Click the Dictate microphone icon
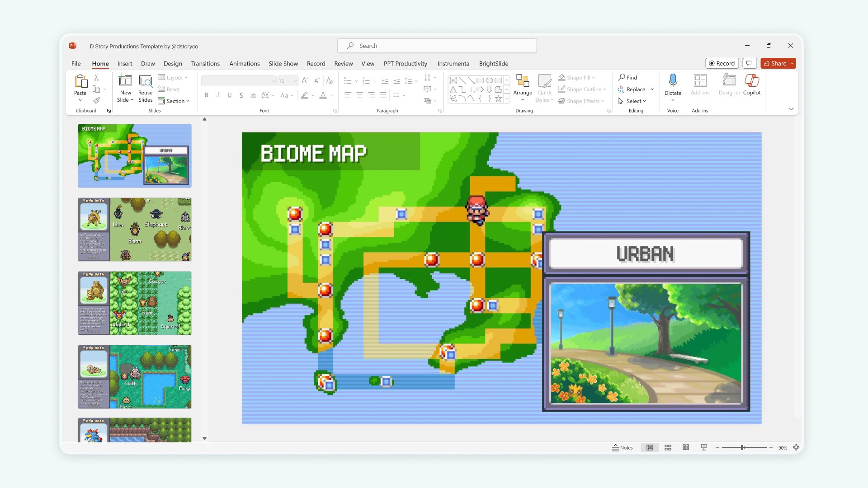The width and height of the screenshot is (868, 488). click(673, 81)
